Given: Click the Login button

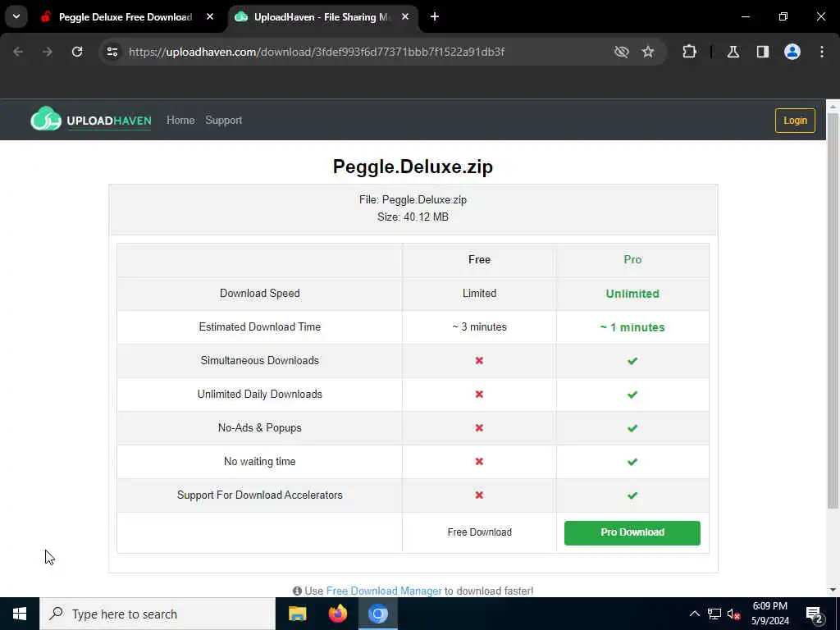Looking at the screenshot, I should point(795,120).
